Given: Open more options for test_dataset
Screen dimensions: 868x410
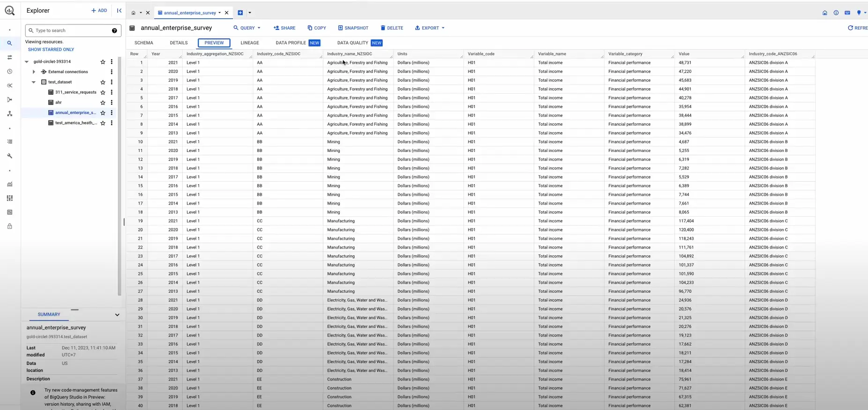Looking at the screenshot, I should click(112, 82).
